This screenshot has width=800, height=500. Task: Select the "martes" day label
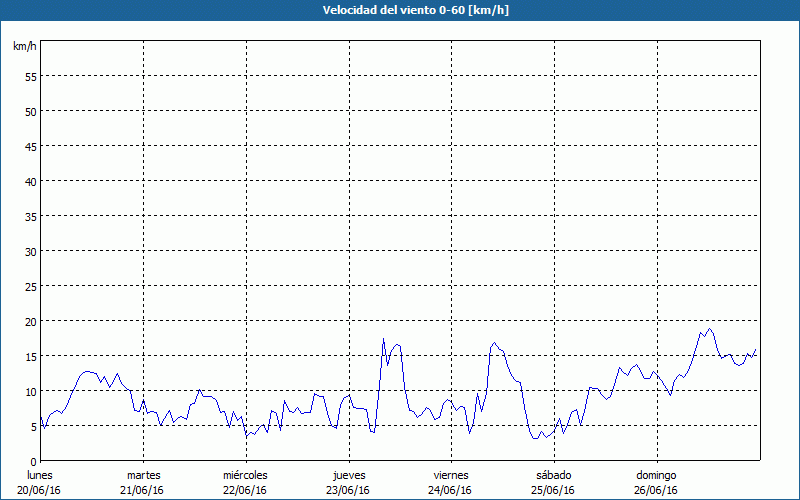point(143,474)
